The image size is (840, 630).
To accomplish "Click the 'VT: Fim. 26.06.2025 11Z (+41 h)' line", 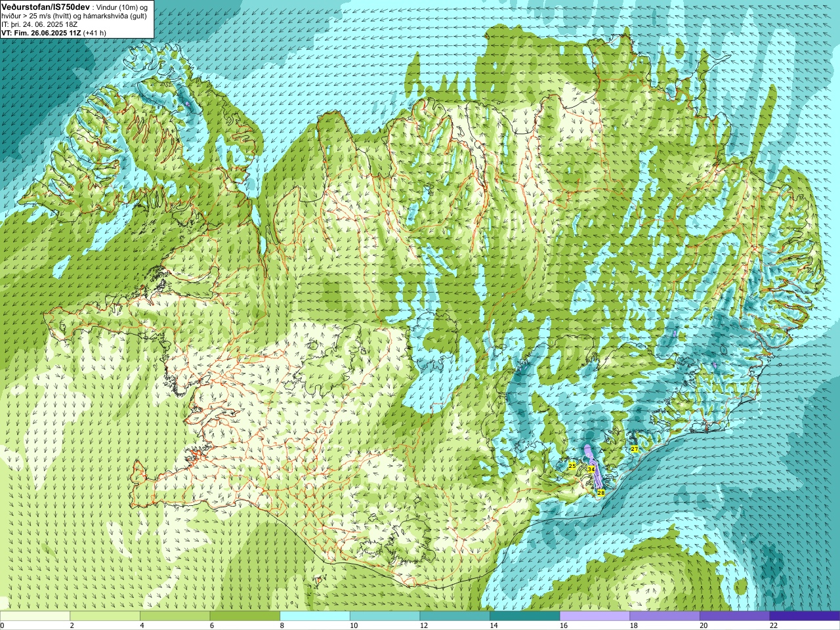I will coord(54,33).
